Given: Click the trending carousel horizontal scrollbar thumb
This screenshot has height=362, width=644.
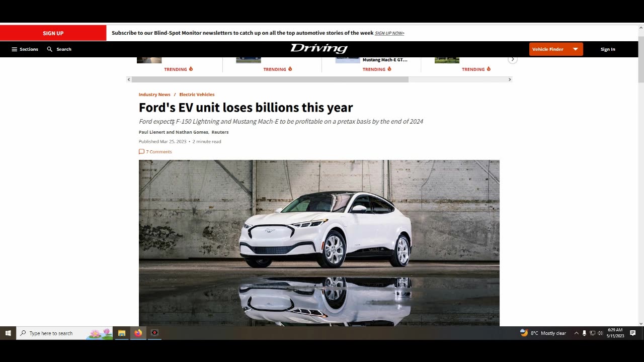Looking at the screenshot, I should point(270,79).
